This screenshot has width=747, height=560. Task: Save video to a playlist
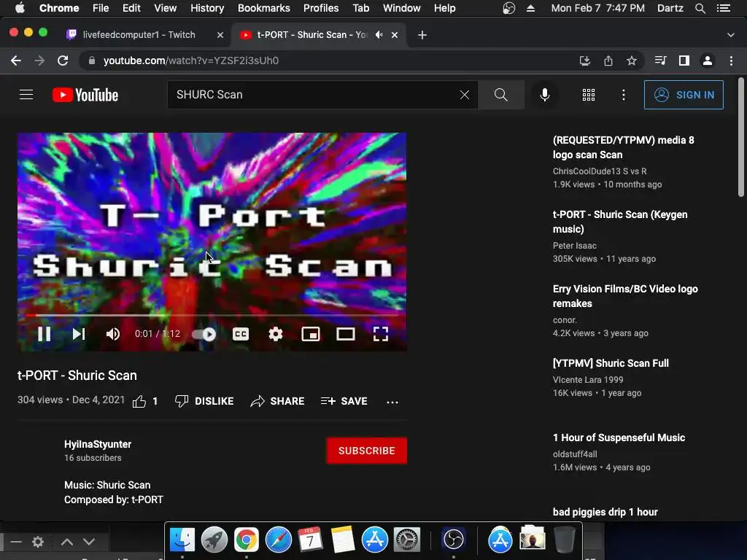[344, 402]
